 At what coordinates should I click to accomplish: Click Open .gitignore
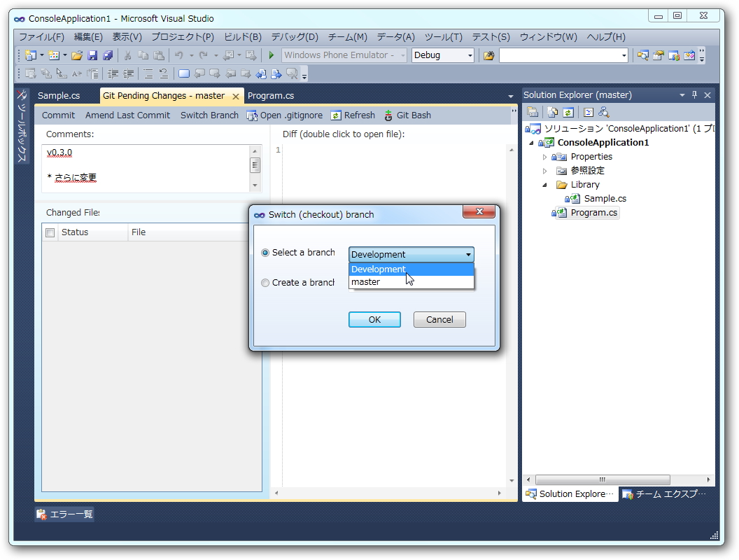coord(285,115)
